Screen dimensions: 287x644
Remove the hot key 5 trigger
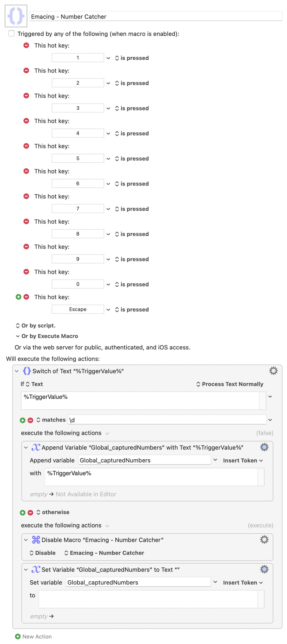pos(26,146)
